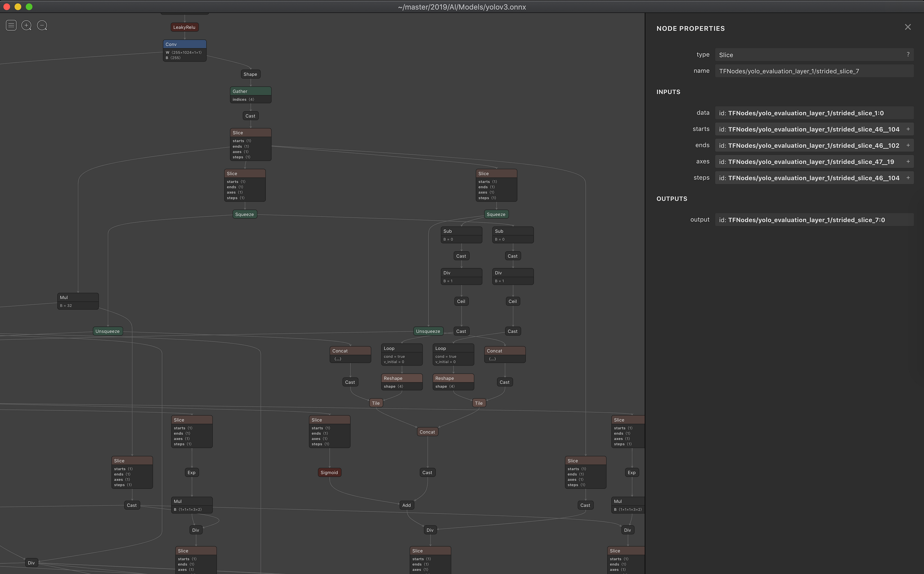924x574 pixels.
Task: Select the left Unsqueeze node
Action: pyautogui.click(x=107, y=331)
